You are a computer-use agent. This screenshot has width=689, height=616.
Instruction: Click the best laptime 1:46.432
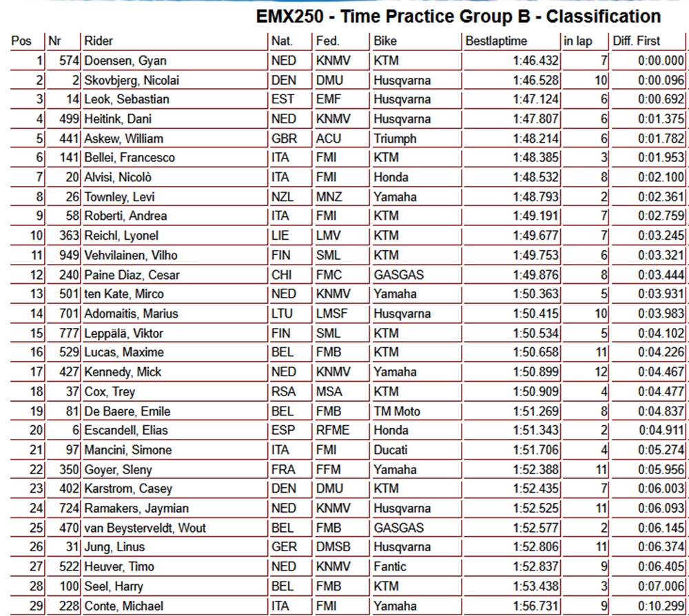coord(535,61)
